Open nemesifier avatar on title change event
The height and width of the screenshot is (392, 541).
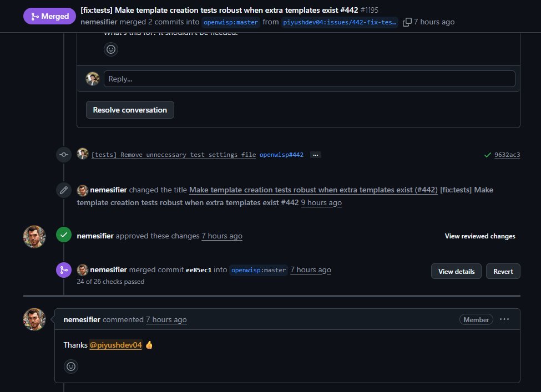83,190
